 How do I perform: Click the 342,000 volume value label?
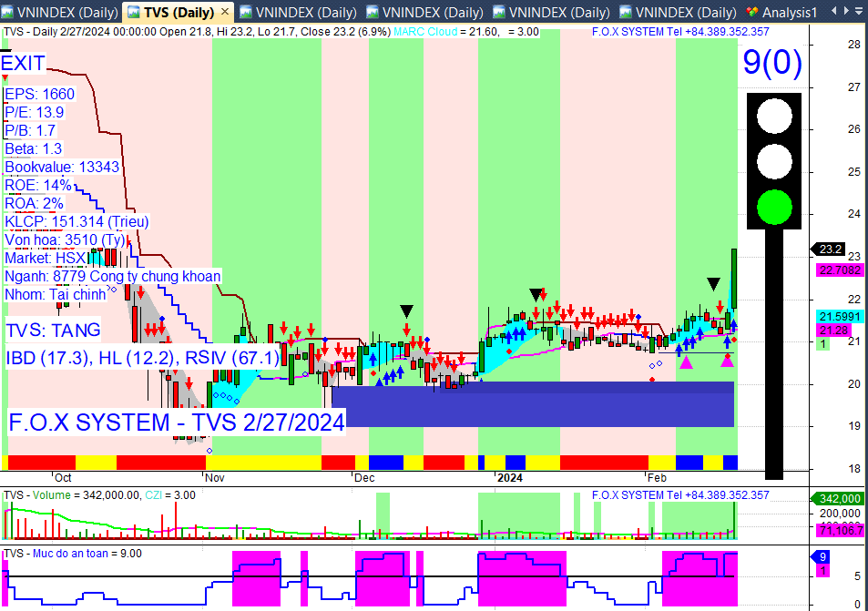coord(839,499)
